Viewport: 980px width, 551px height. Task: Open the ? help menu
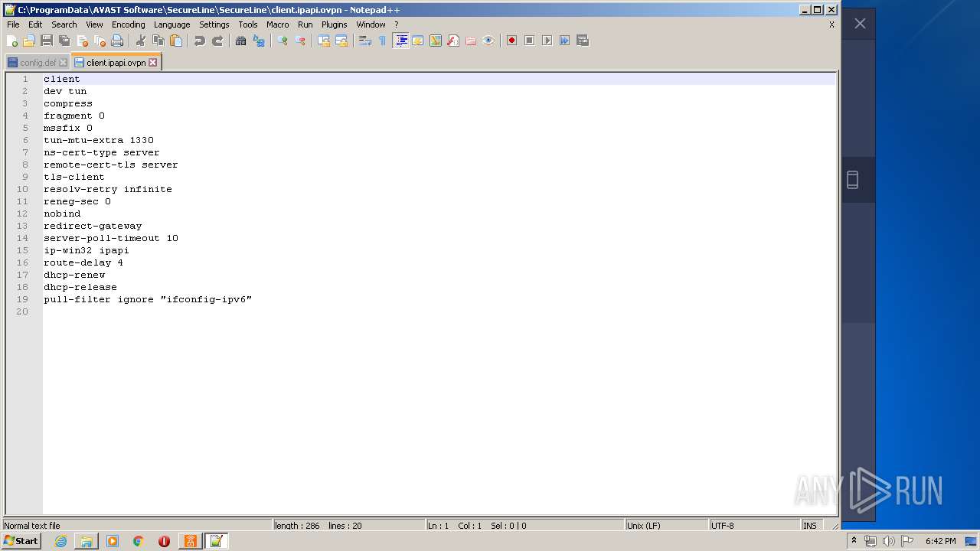tap(396, 24)
